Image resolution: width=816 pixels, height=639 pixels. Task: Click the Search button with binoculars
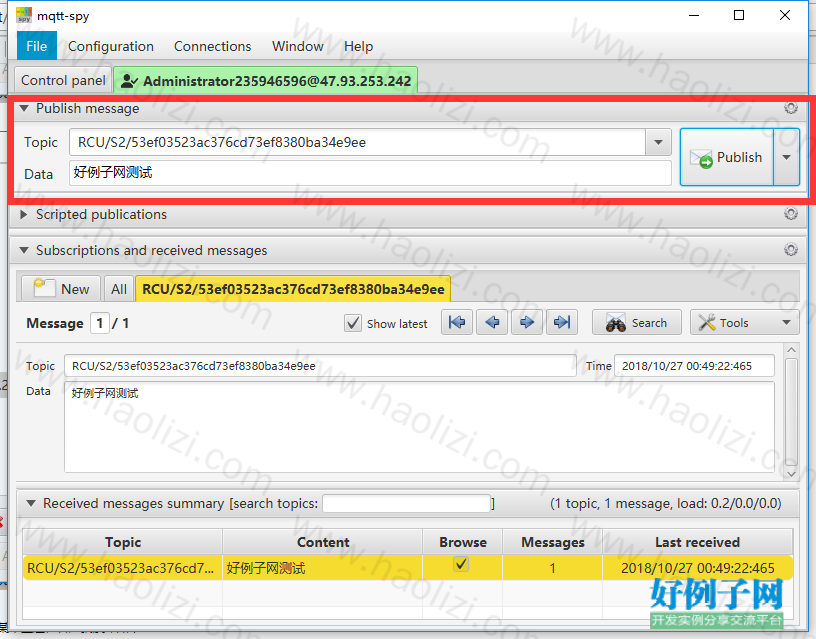[x=636, y=323]
